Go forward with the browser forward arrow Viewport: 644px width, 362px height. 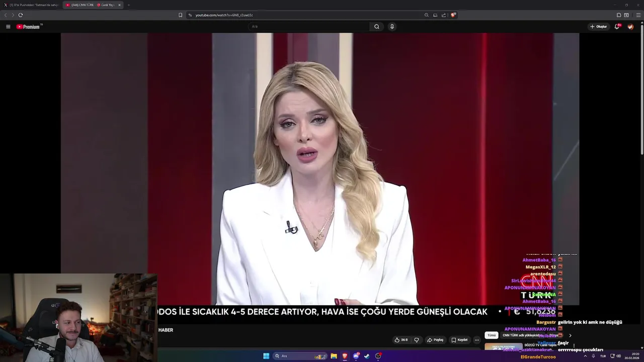point(13,15)
